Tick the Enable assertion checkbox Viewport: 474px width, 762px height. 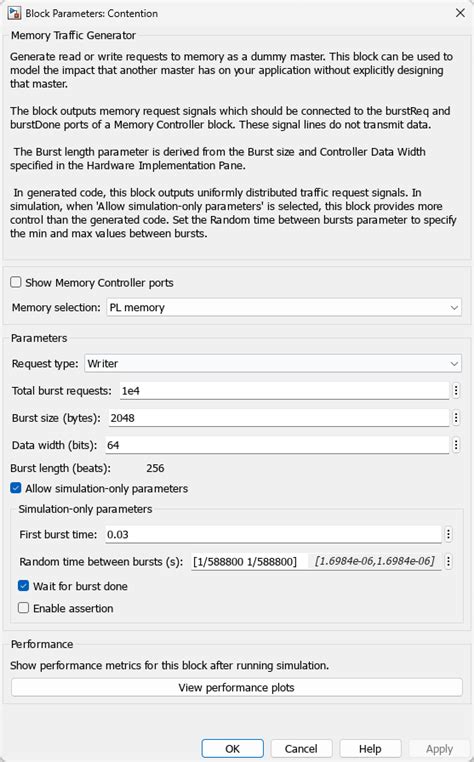[23, 608]
